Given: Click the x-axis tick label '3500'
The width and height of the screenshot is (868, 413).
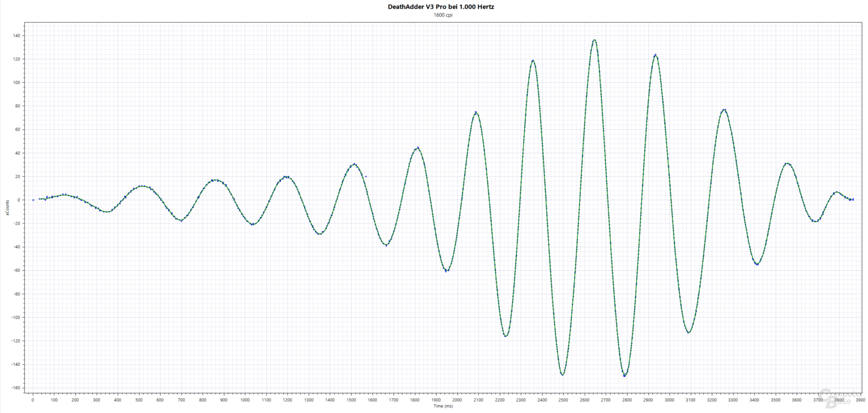Looking at the screenshot, I should (x=776, y=400).
